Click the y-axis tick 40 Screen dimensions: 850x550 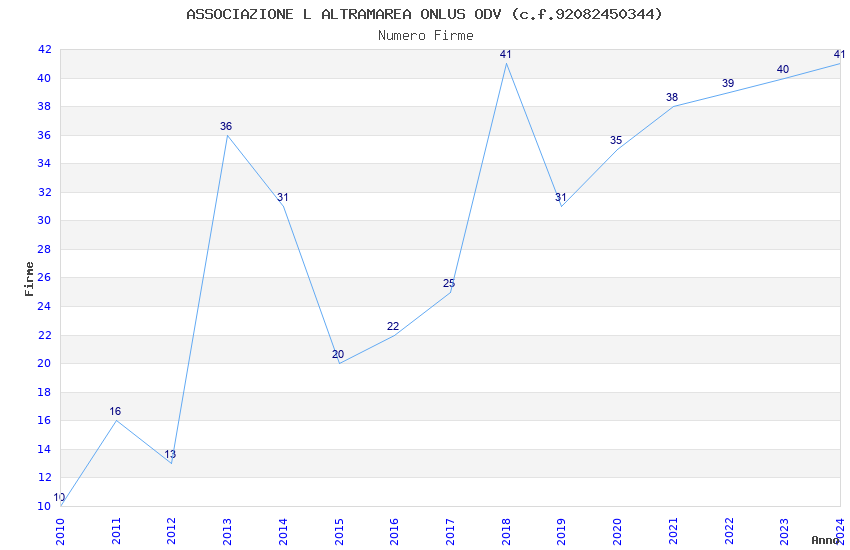(x=44, y=78)
